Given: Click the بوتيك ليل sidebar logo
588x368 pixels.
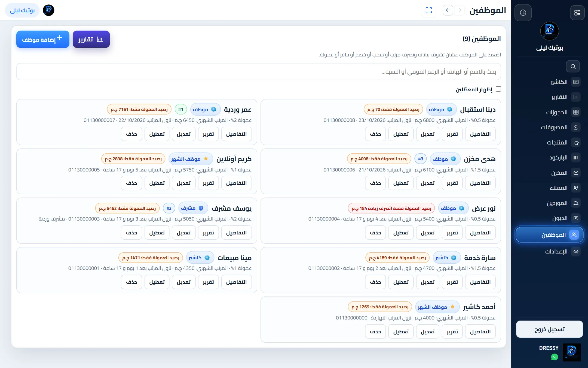Looking at the screenshot, I should coord(549,31).
